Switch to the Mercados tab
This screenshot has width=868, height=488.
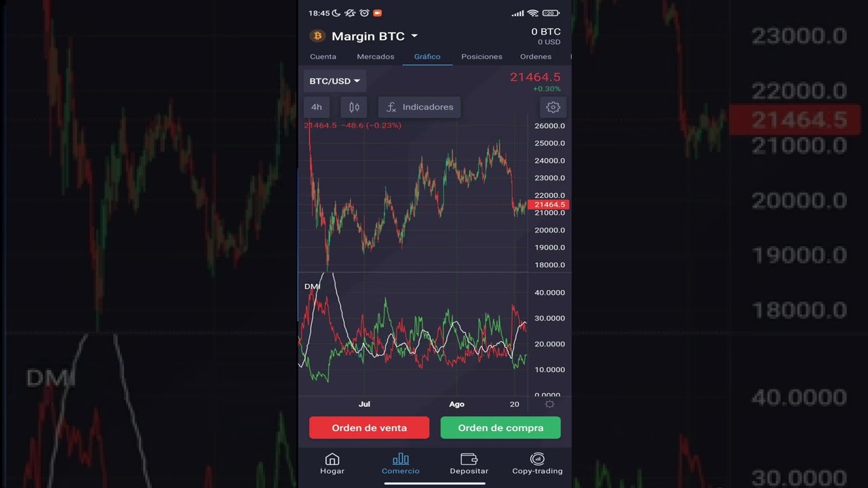tap(375, 57)
